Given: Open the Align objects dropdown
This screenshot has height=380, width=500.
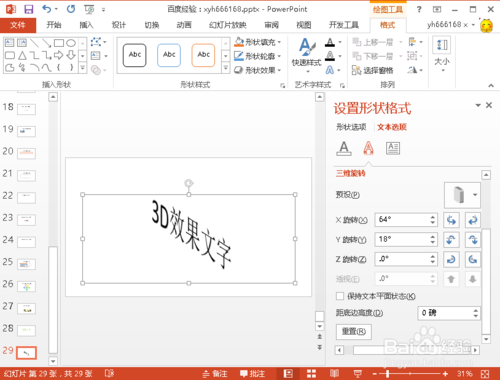Looking at the screenshot, I should coord(415,42).
